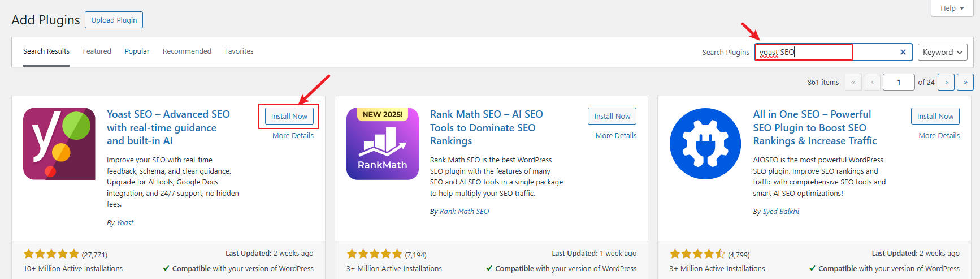Switch to the Search Results tab
Screen dimensions: 980x279
46,51
